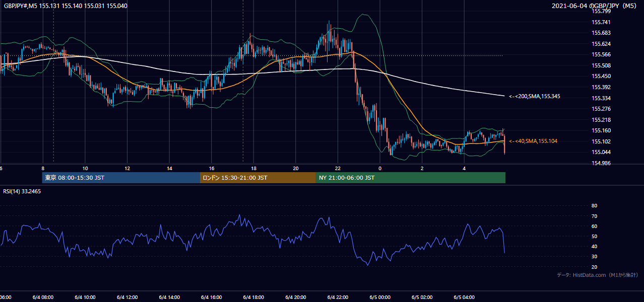
Task: Click the 200 SMA 155.345 label
Action: point(534,96)
